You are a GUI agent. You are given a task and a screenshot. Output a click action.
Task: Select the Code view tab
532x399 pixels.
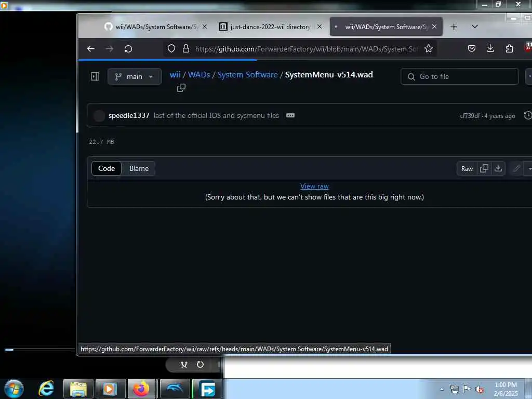pyautogui.click(x=107, y=168)
